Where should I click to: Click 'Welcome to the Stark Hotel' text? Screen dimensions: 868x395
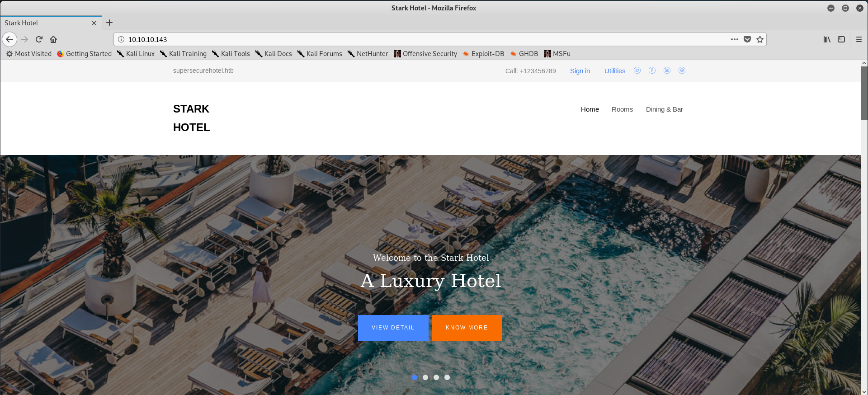[431, 258]
